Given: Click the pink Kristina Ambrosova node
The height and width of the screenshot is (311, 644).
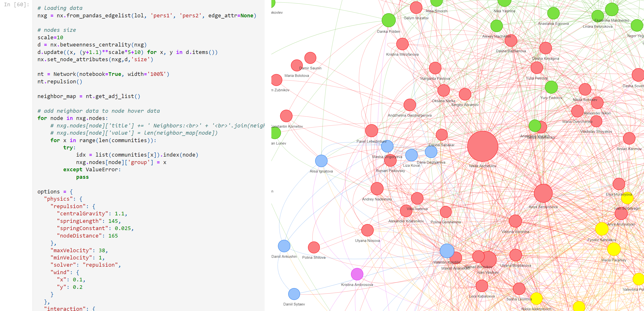Looking at the screenshot, I should (357, 274).
